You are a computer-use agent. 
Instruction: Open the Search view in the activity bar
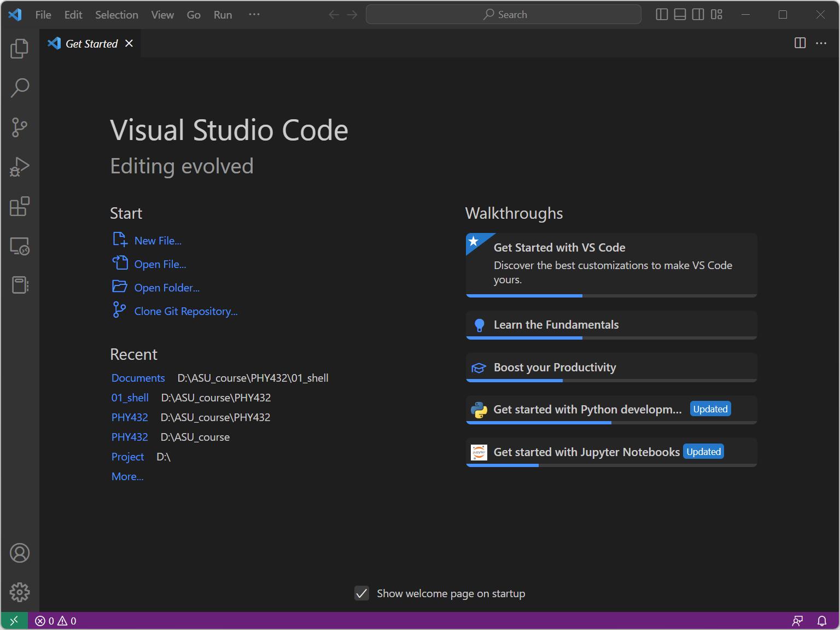[20, 87]
